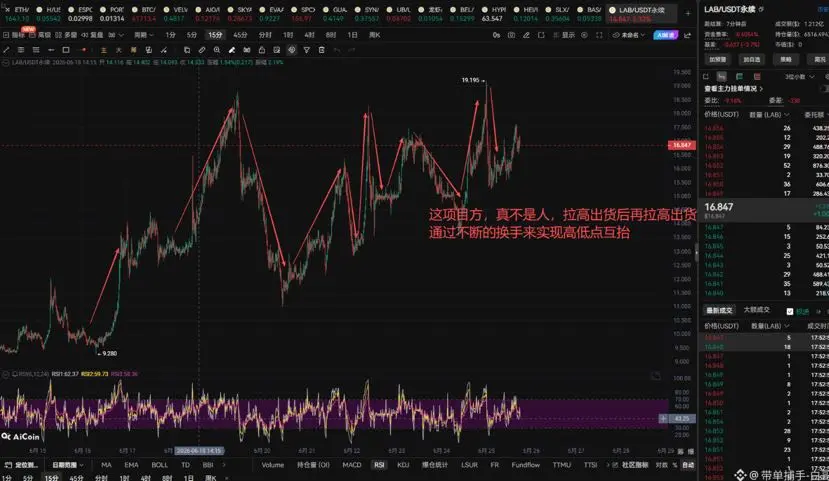This screenshot has width=829, height=481.
Task: Click the 加自选 watchlist button
Action: click(751, 59)
